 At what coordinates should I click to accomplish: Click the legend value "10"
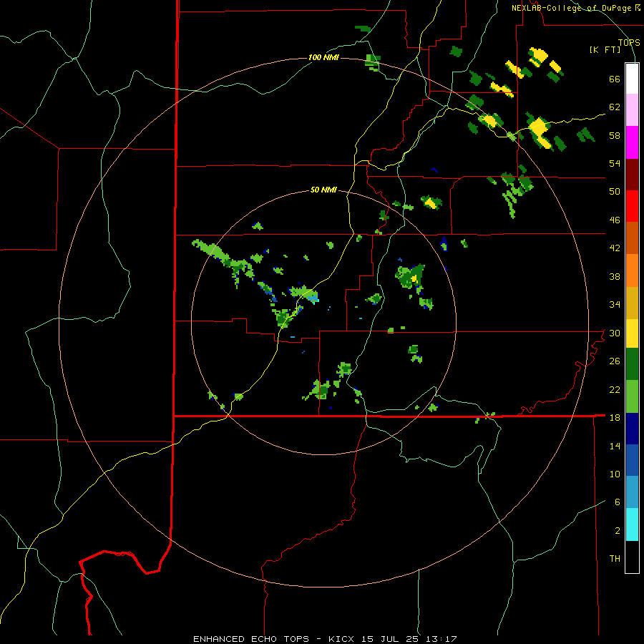pyautogui.click(x=615, y=474)
